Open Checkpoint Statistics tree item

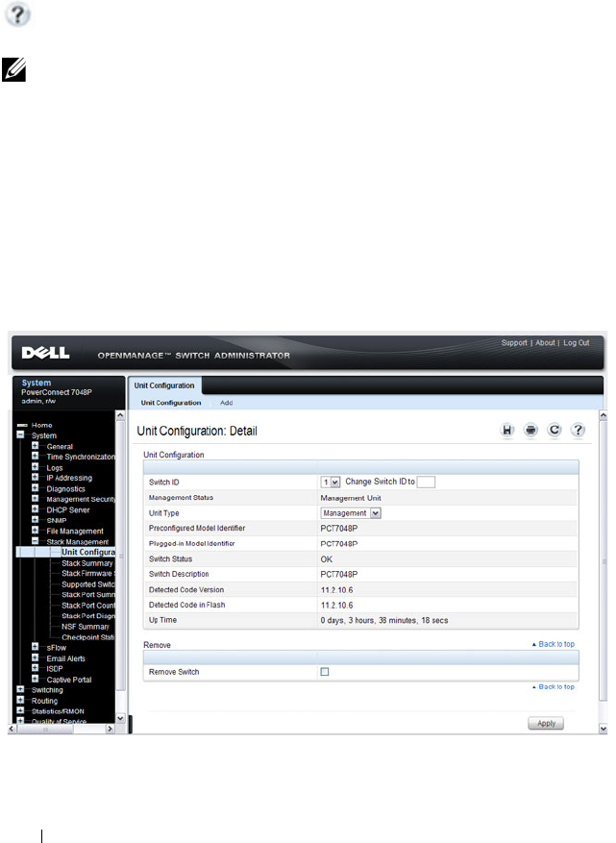pos(88,637)
